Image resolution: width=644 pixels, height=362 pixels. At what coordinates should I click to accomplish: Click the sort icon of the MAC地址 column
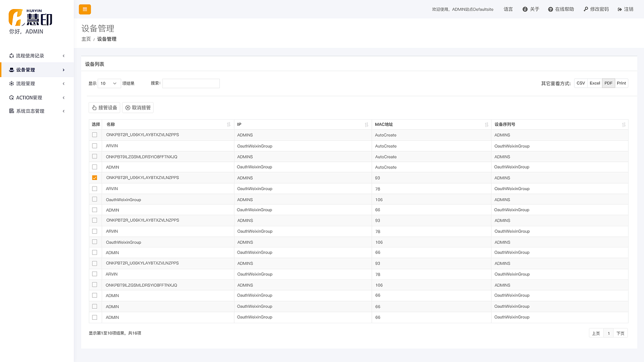(487, 125)
